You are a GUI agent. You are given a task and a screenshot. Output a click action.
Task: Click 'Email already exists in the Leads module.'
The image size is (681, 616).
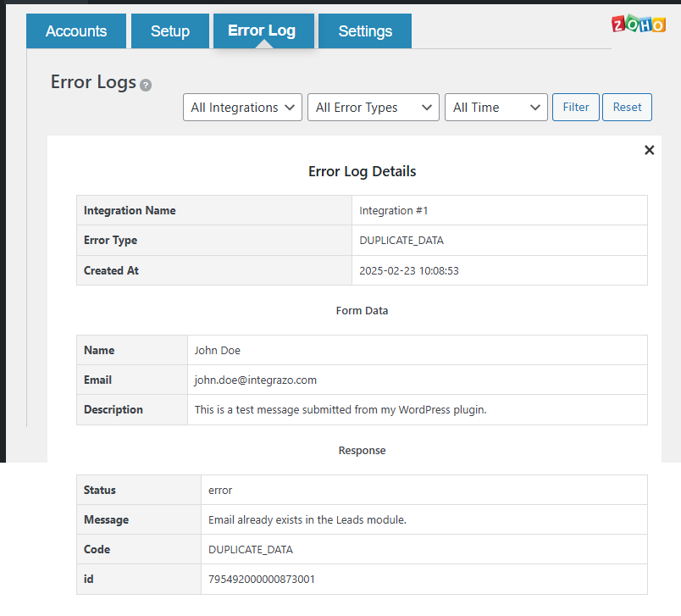[x=307, y=520]
